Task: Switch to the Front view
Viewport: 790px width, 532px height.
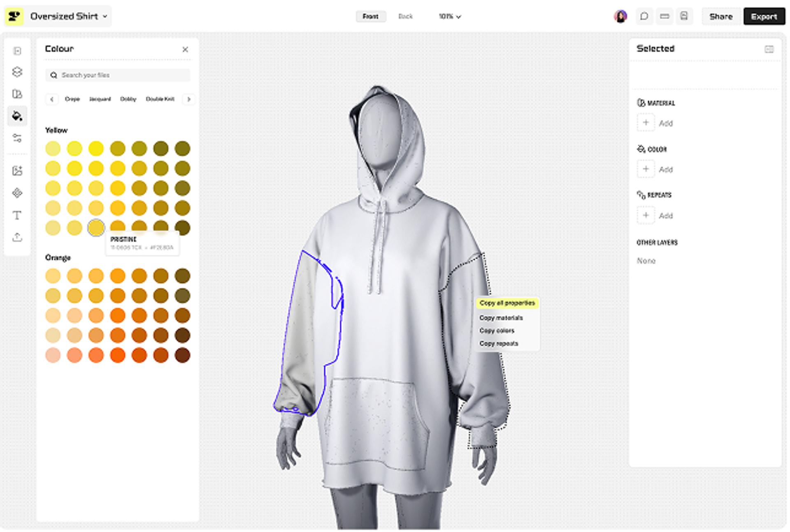Action: point(370,16)
